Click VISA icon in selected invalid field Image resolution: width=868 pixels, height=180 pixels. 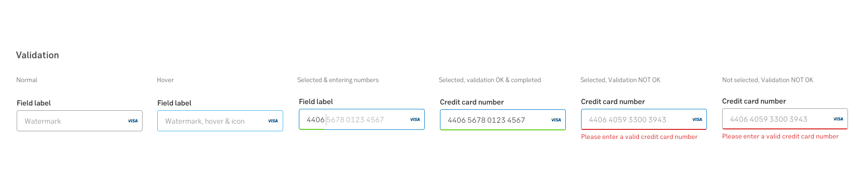697,119
